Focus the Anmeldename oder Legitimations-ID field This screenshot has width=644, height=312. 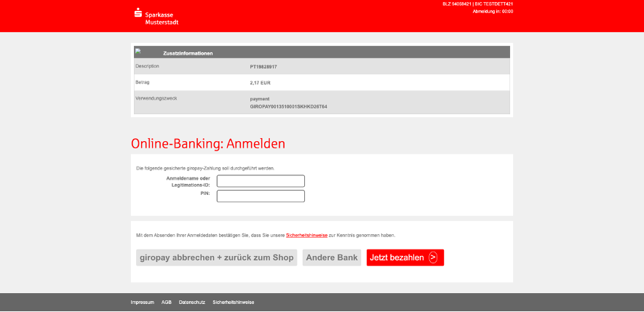pos(261,181)
